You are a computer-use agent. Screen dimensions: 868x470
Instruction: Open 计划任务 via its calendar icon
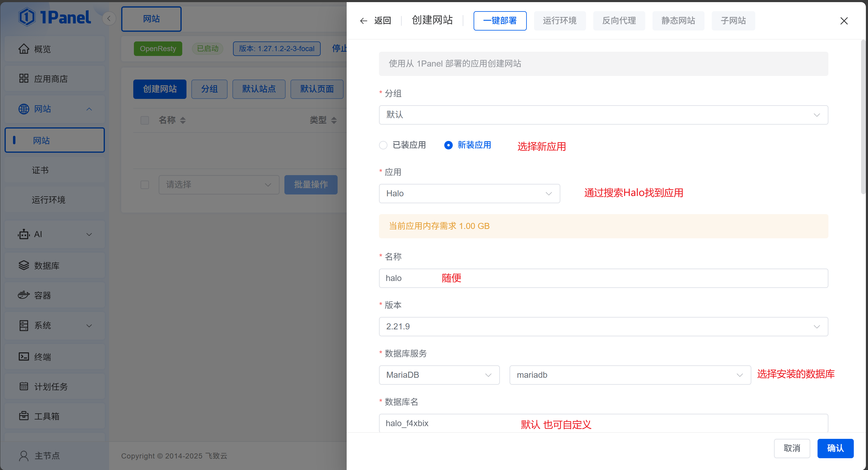click(x=24, y=386)
